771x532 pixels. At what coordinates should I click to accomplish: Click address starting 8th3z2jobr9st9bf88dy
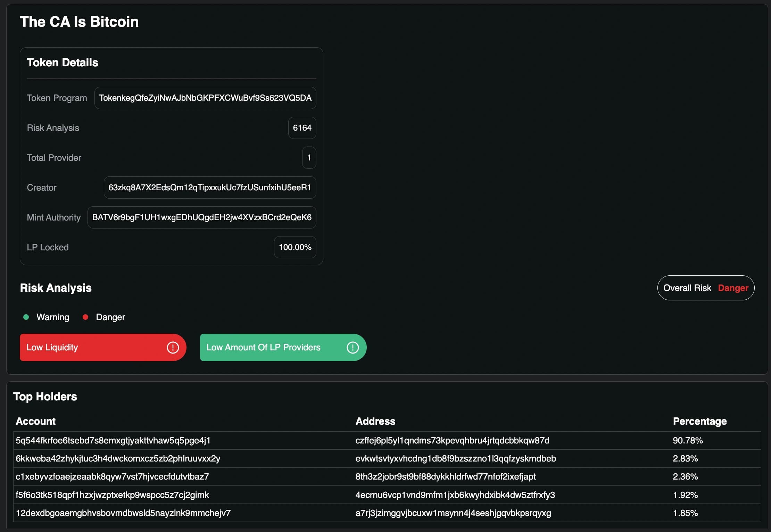446,477
